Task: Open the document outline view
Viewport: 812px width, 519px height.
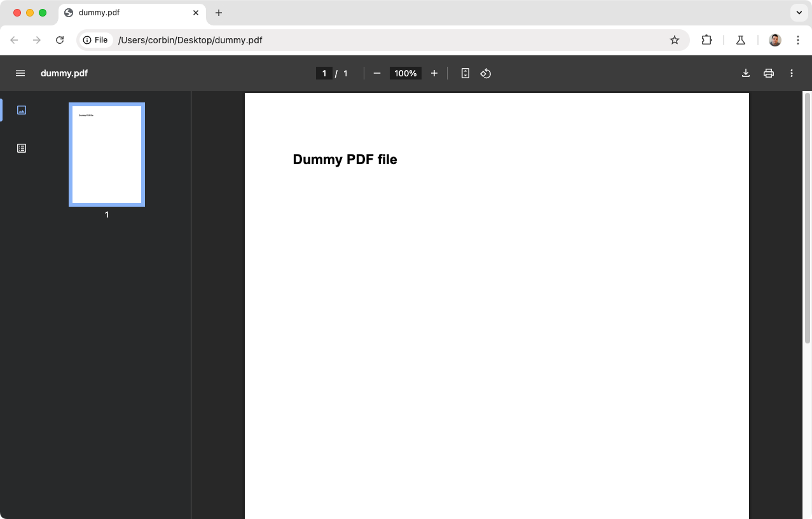Action: 22,148
